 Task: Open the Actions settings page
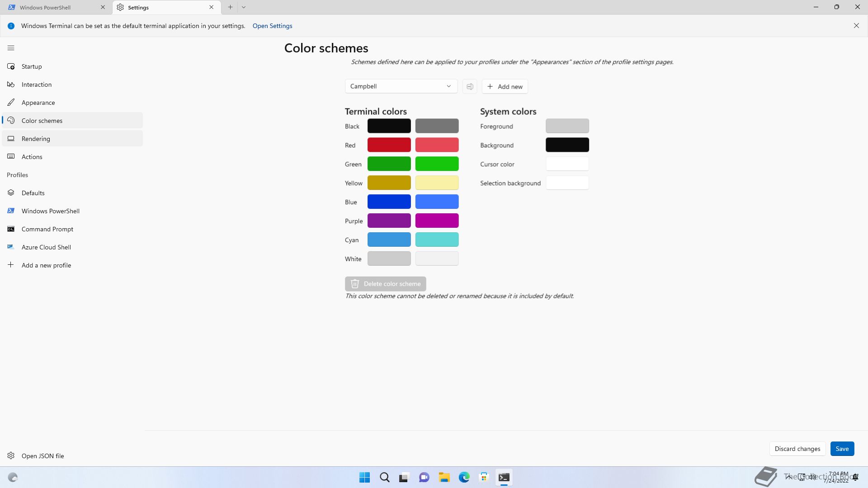[72, 157]
